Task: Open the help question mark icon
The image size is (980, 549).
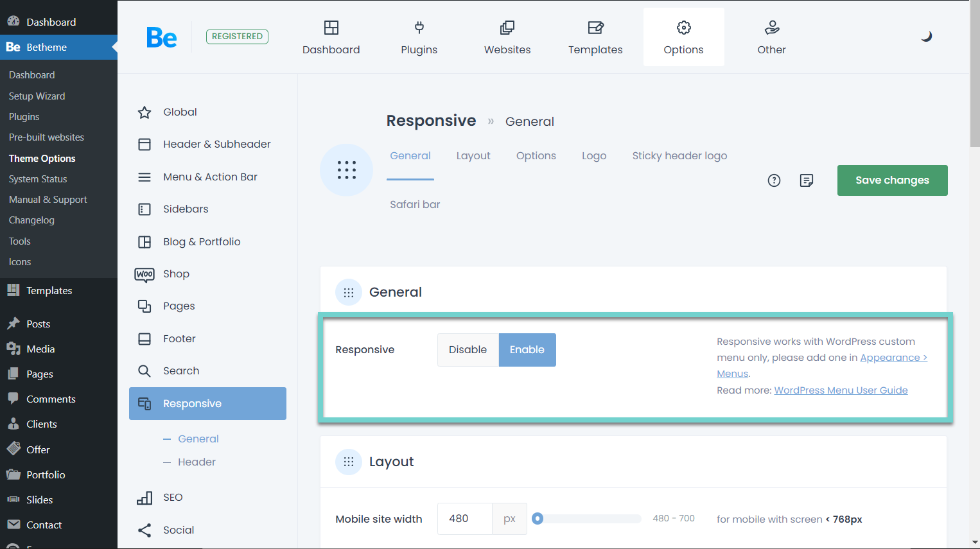Action: tap(774, 180)
